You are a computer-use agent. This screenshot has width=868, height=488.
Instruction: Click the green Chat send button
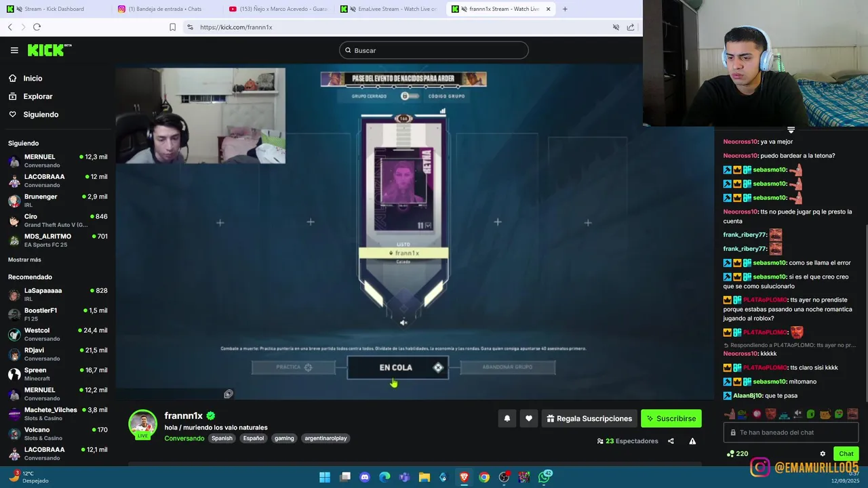pos(846,454)
